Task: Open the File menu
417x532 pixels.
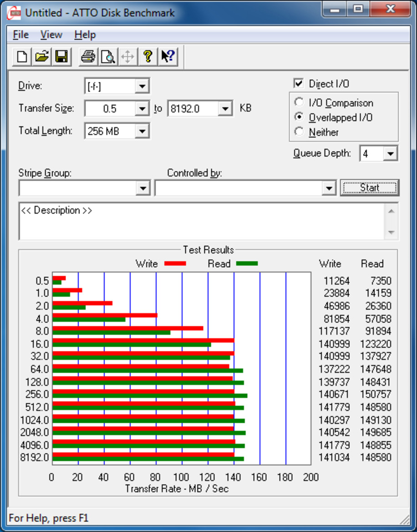Action: [20, 35]
